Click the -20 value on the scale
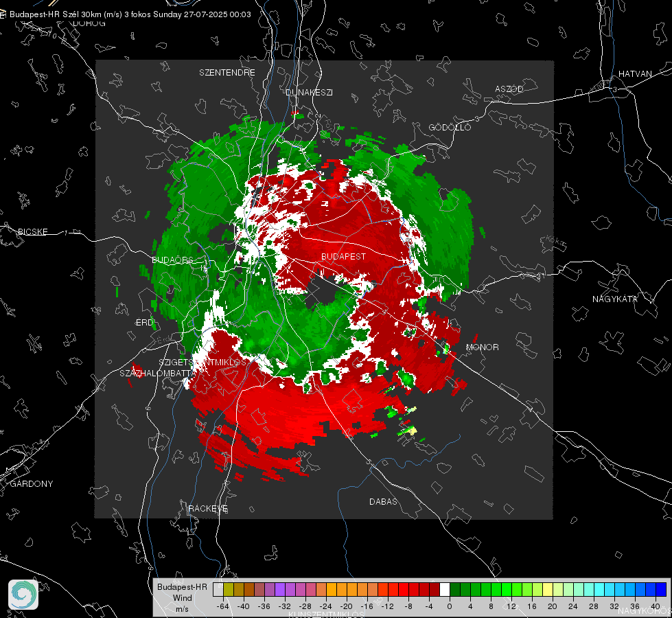672x618 pixels. point(346,606)
